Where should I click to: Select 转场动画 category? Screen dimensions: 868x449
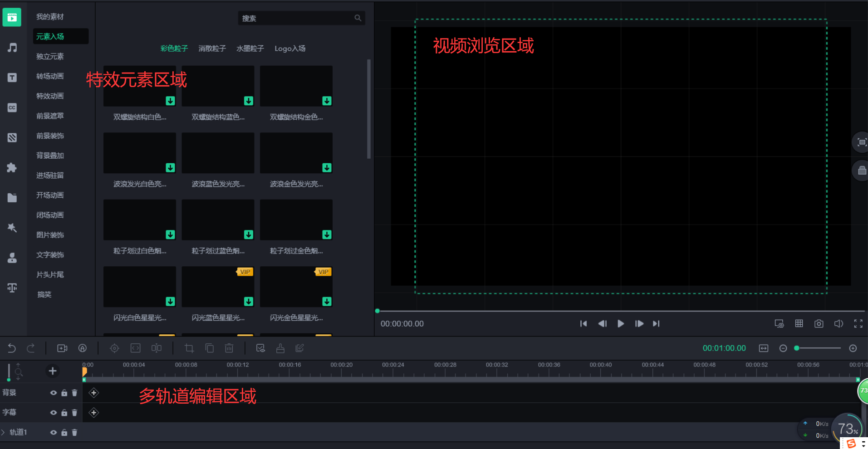coord(50,76)
